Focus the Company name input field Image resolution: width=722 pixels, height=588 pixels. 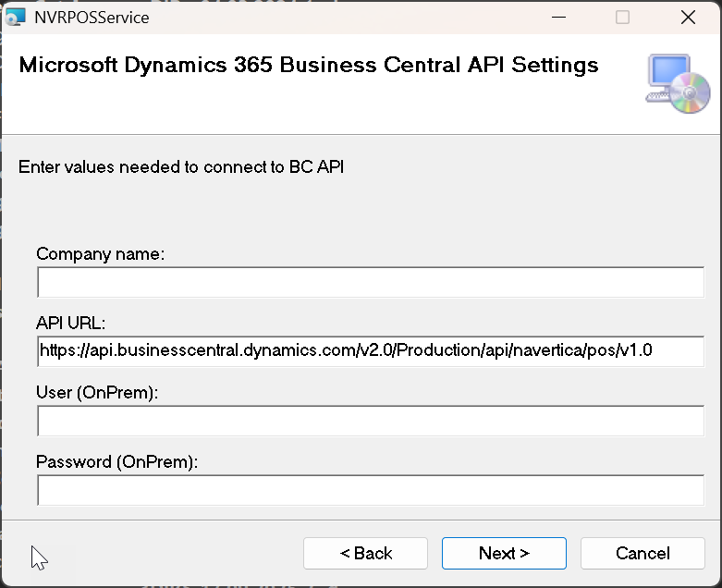[370, 283]
